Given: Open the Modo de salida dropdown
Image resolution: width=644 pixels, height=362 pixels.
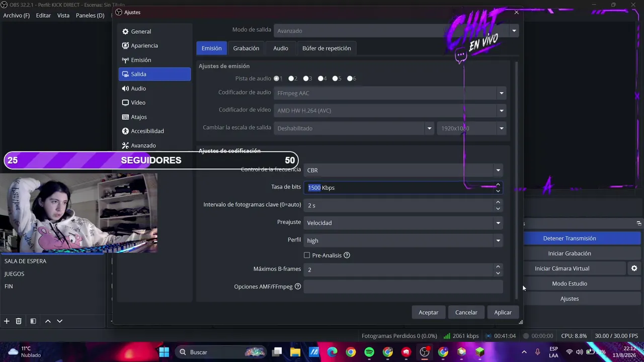Looking at the screenshot, I should click(x=396, y=31).
